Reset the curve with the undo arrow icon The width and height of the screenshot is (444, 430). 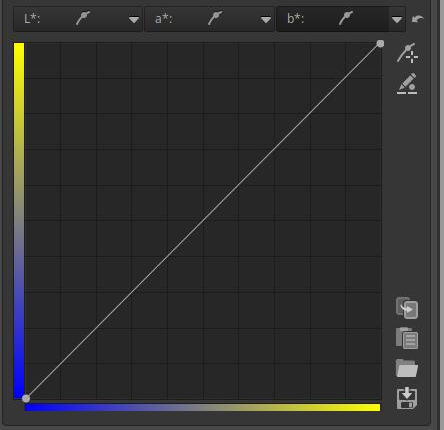click(417, 19)
